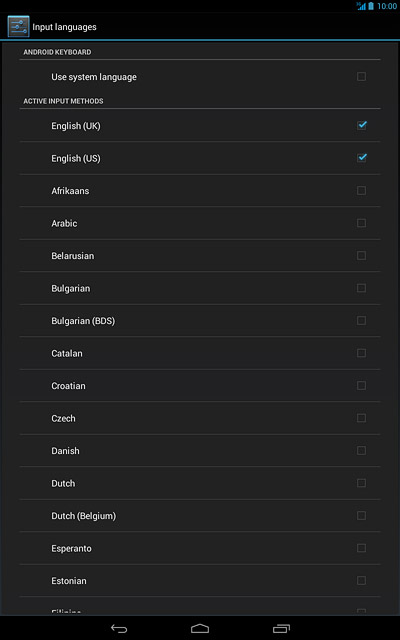This screenshot has width=400, height=640.
Task: Open the Recent apps icon
Action: (x=281, y=628)
